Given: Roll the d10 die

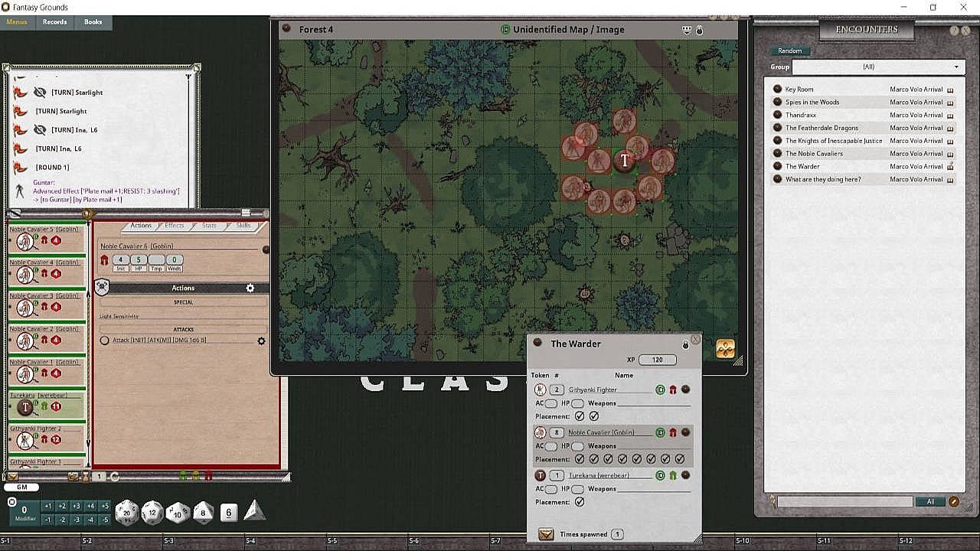Looking at the screenshot, I should point(178,513).
